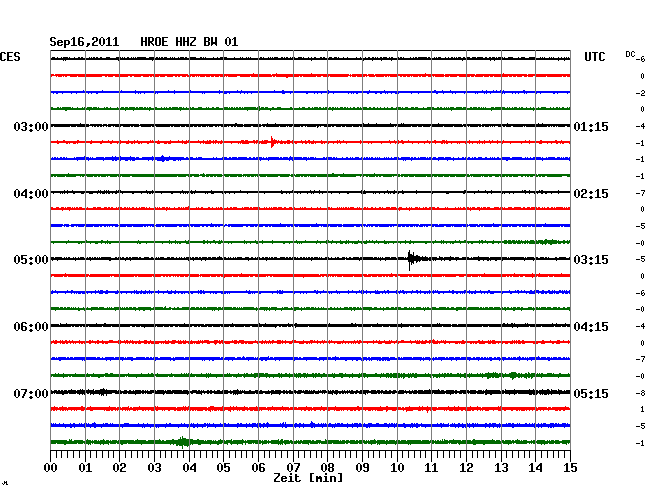
Task: Click the 03:15 UTC time label
Action: 591,260
